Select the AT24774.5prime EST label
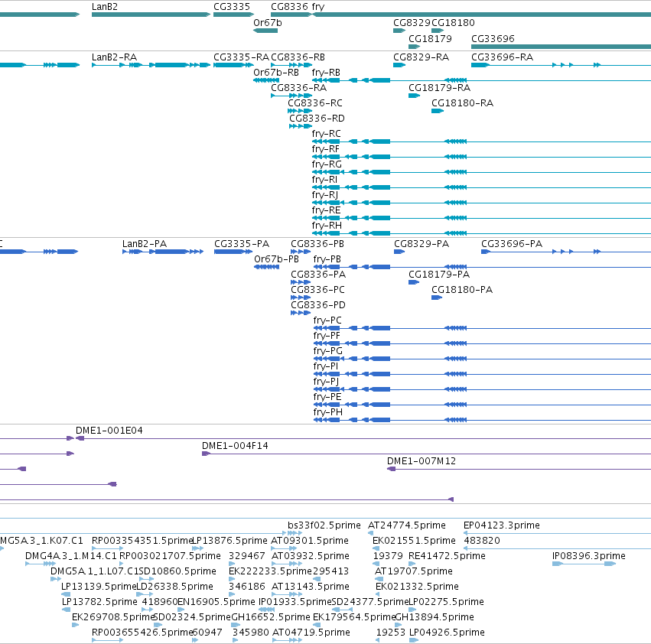Screen dimensions: 651x644 point(407,525)
